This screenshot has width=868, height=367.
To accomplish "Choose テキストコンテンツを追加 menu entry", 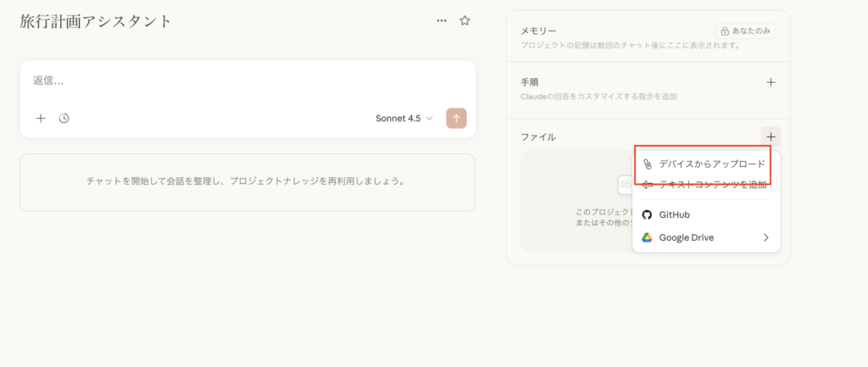I will (706, 184).
